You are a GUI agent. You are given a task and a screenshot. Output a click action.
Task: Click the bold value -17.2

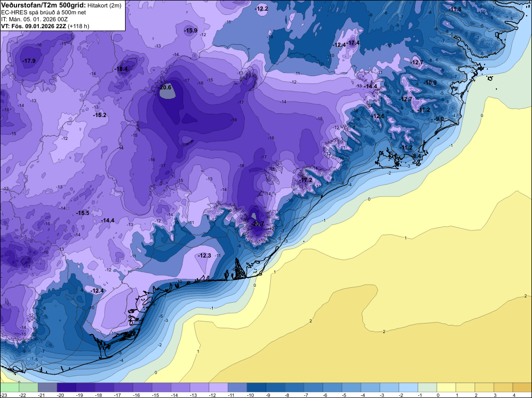pyautogui.click(x=306, y=180)
